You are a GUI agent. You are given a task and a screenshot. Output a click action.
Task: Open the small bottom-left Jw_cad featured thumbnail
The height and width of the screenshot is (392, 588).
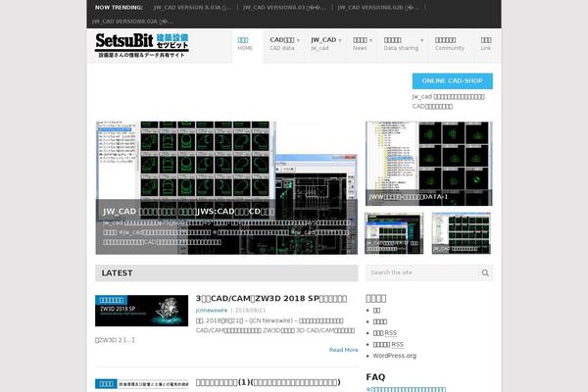(394, 233)
